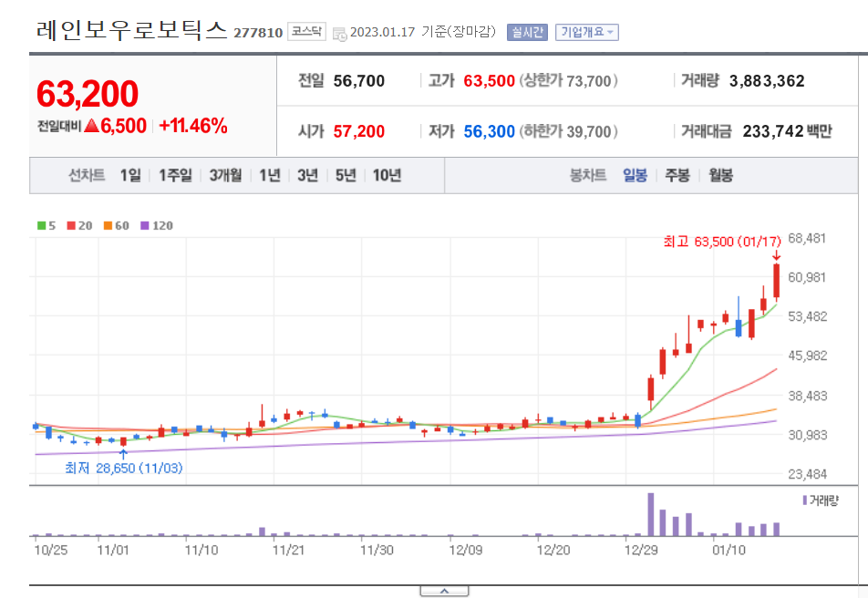
Task: Click the 68,481 price axis label
Action: pyautogui.click(x=807, y=239)
